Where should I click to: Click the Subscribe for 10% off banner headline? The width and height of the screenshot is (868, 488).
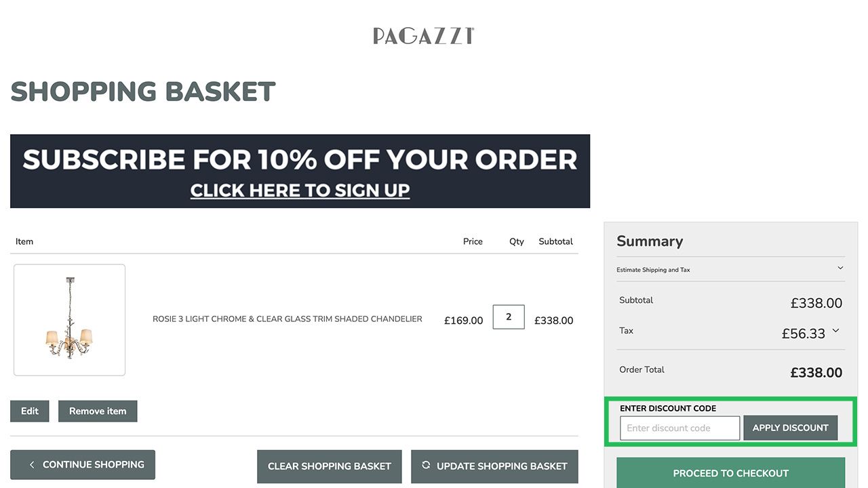pos(300,160)
